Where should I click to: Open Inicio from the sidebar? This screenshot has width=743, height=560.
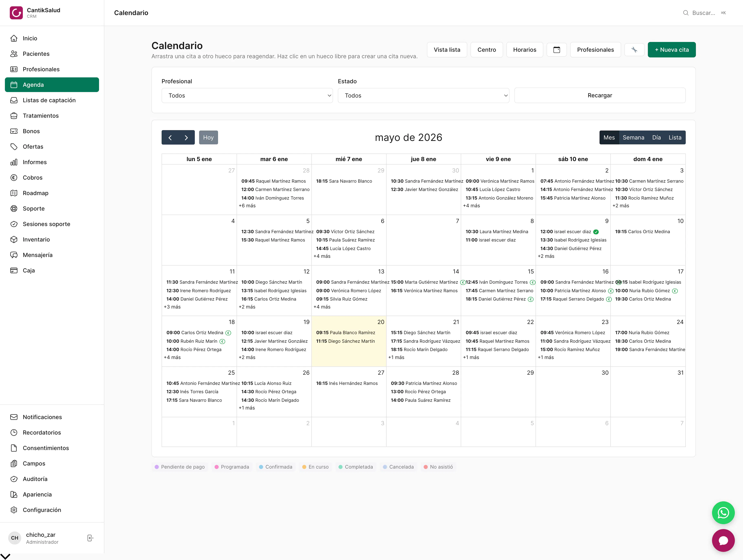[x=52, y=38]
